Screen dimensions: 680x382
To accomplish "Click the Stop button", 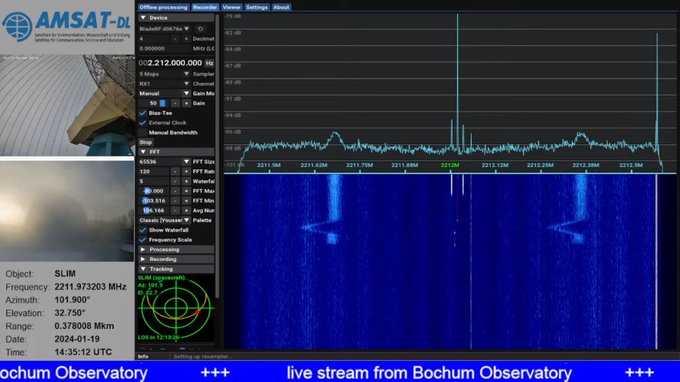I will 146,142.
